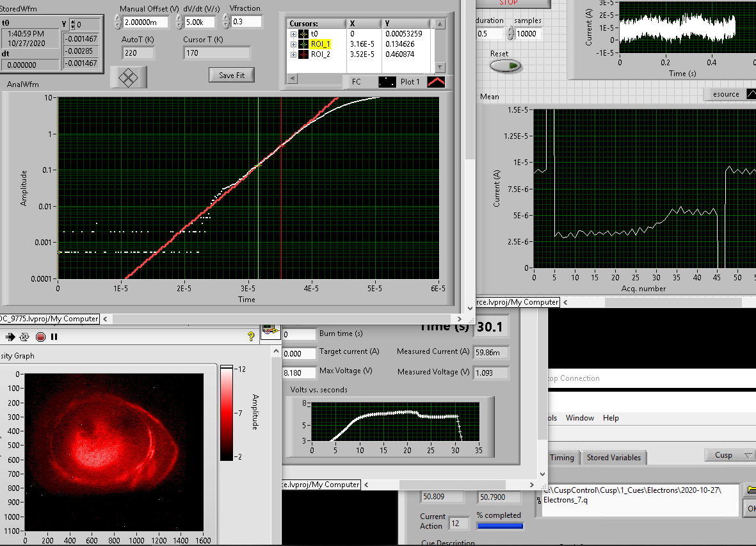Screen dimensions: 756x546
Task: Click the Run Continuously toolbar icon
Action: [x=25, y=337]
